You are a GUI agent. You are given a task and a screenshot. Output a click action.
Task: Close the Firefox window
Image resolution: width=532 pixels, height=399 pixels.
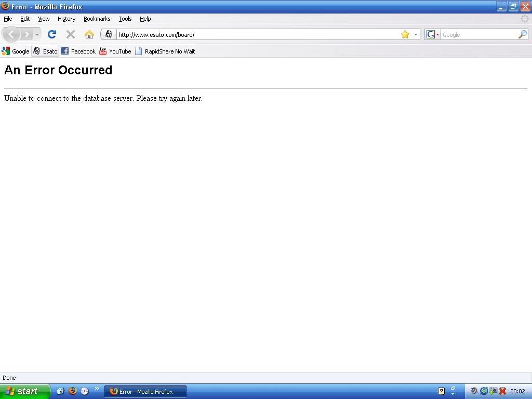tap(525, 6)
